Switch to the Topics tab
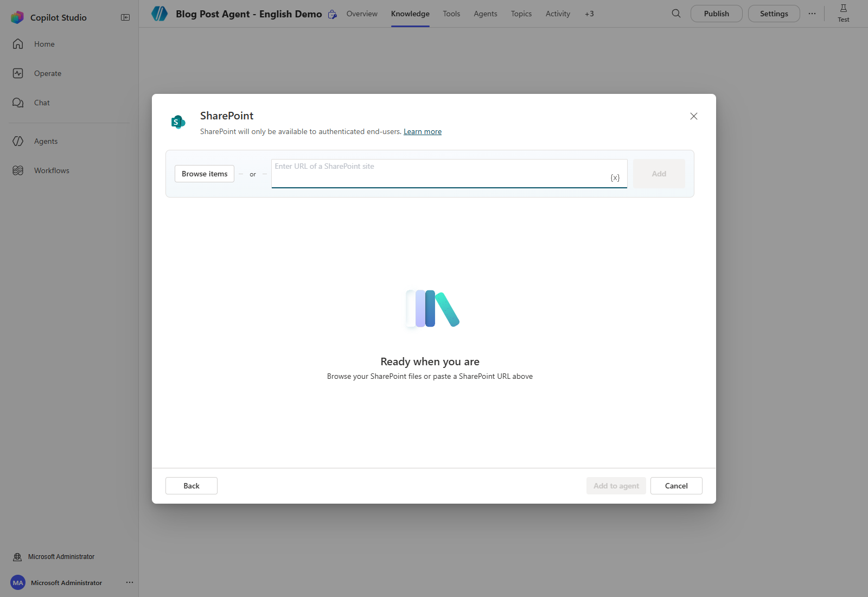The width and height of the screenshot is (868, 597). click(521, 14)
